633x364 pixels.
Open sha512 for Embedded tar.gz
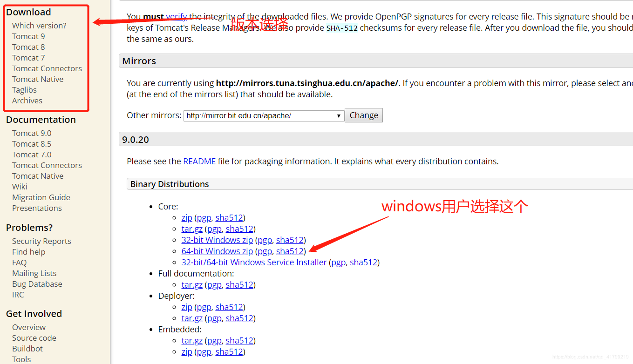pos(239,340)
